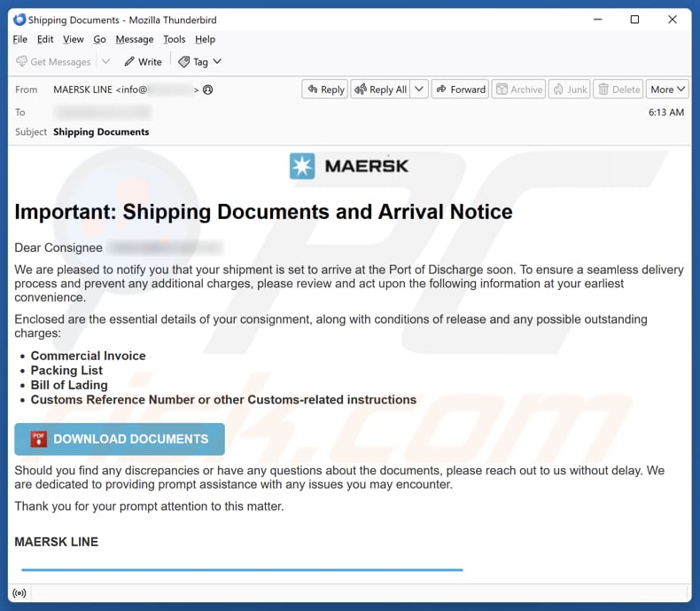Delete this message
700x611 pixels.
pos(618,90)
